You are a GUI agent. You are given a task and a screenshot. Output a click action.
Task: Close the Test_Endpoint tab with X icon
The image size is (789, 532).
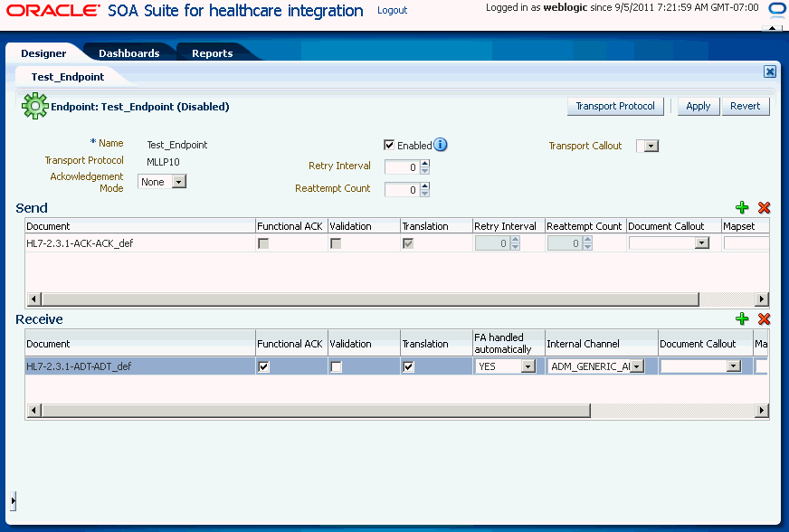(x=769, y=71)
